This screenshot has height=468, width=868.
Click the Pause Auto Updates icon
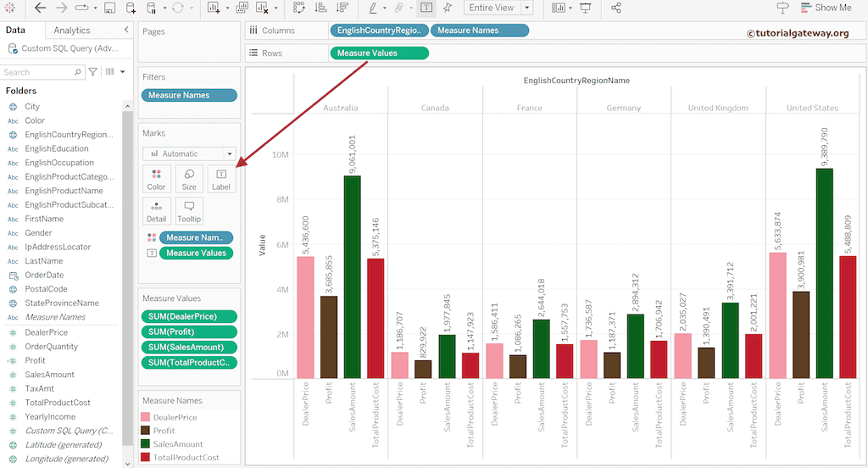pos(151,8)
